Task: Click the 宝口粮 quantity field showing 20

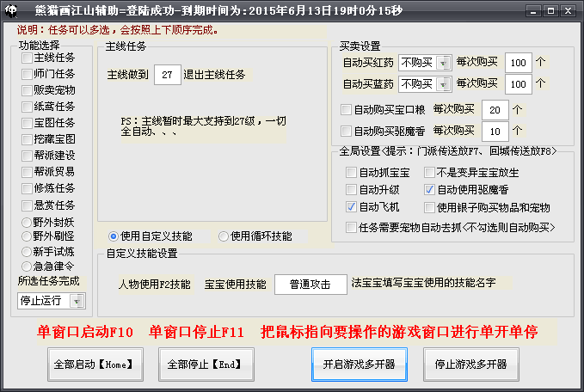Action: [x=495, y=110]
